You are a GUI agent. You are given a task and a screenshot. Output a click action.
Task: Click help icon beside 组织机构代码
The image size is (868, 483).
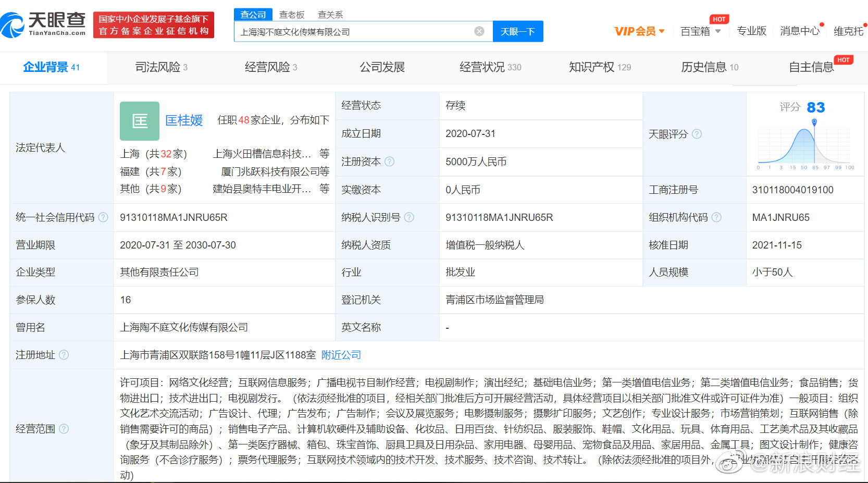click(x=716, y=217)
